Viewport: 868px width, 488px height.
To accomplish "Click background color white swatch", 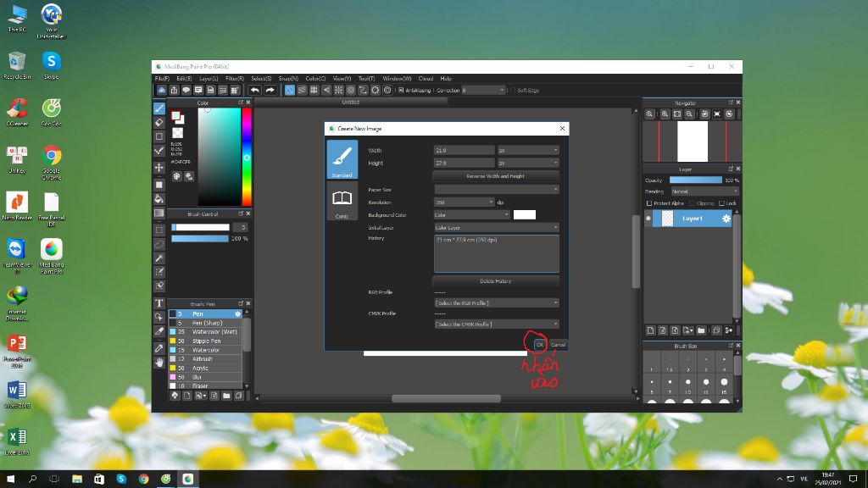I will (x=524, y=214).
